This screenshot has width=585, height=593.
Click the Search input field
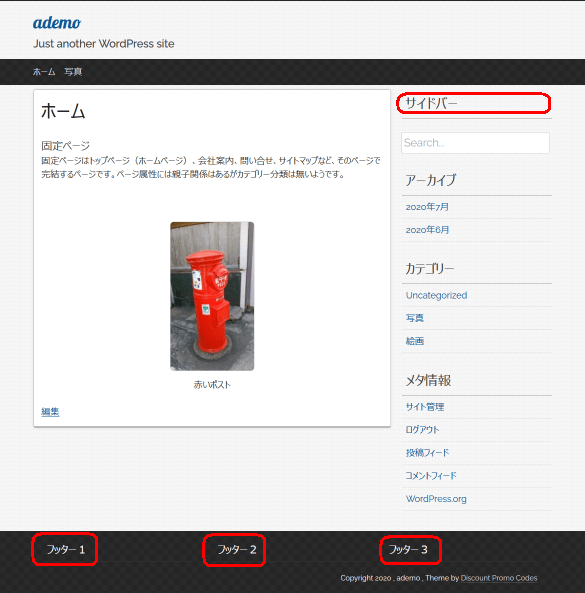tap(475, 143)
